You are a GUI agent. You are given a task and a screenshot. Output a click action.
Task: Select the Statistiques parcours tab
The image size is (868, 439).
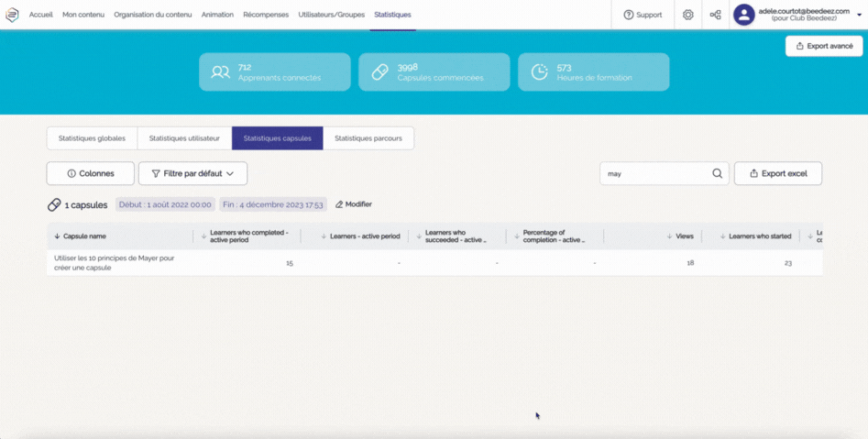(x=368, y=138)
